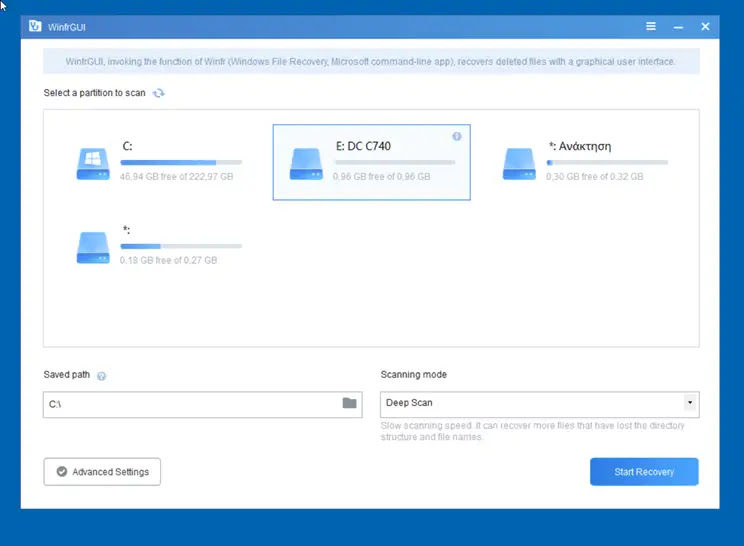The image size is (744, 546).
Task: Click the WinfrGUI description banner text
Action: click(371, 62)
